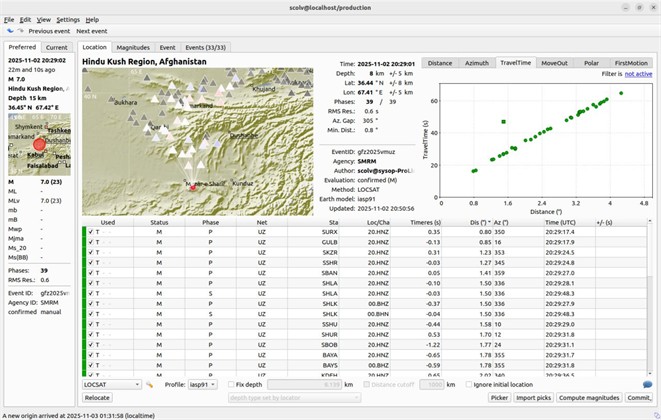This screenshot has width=661, height=420.
Task: Enable the Fix depth checkbox
Action: (231, 385)
